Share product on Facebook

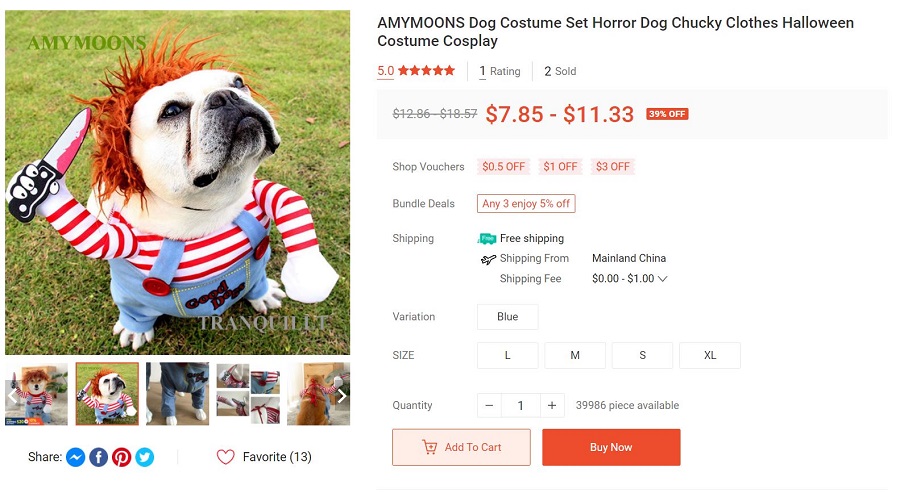pos(98,457)
